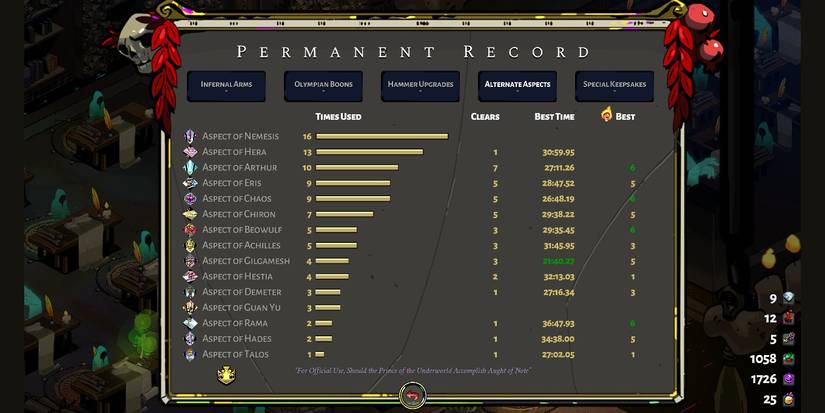Click the 34:38.00 best time value

coord(558,339)
